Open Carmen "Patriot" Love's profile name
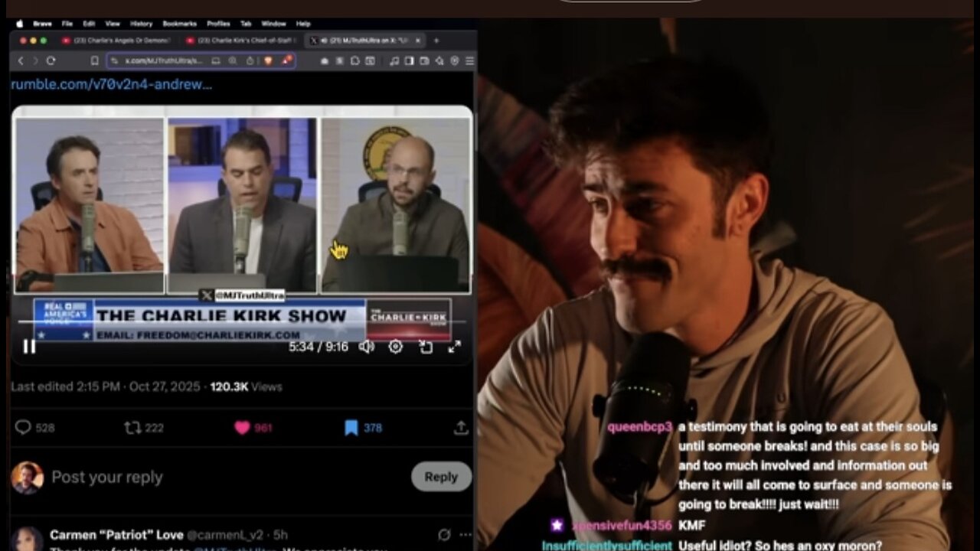The image size is (980, 551). (x=116, y=534)
